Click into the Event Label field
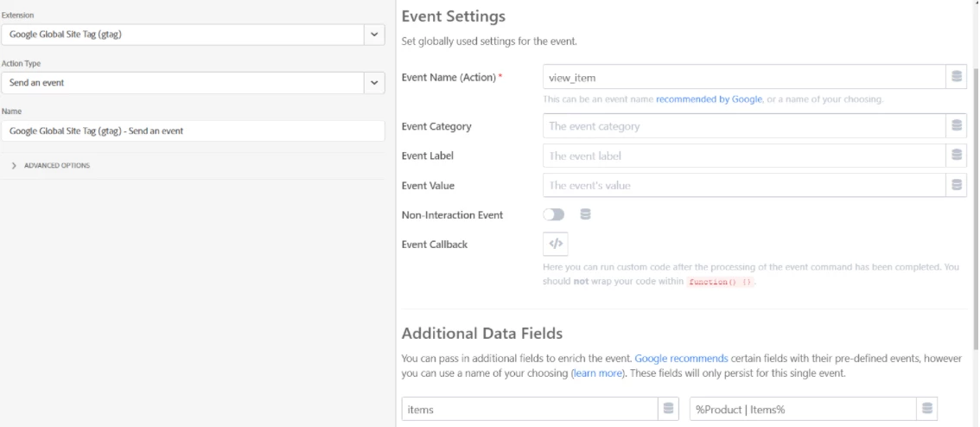This screenshot has width=980, height=427. pos(743,156)
